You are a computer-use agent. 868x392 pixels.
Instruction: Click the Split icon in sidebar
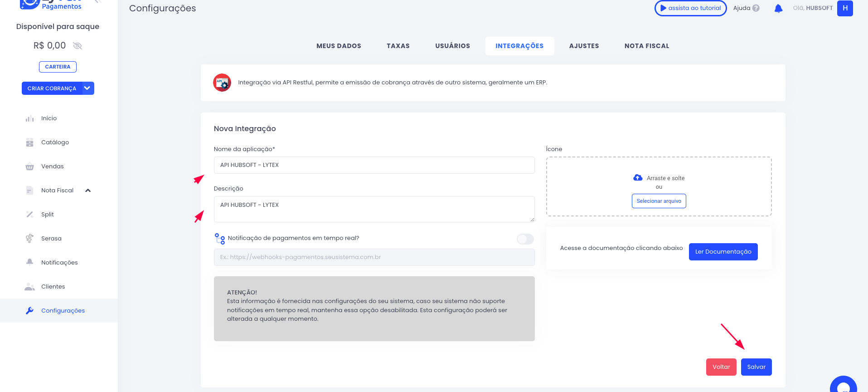[x=30, y=215]
